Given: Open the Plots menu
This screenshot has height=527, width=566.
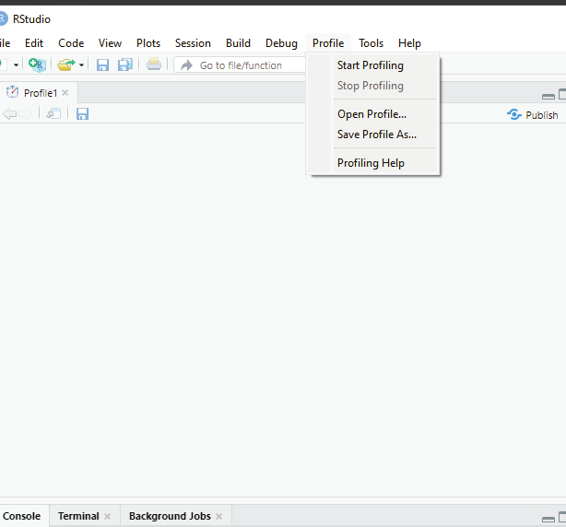Looking at the screenshot, I should 148,43.
